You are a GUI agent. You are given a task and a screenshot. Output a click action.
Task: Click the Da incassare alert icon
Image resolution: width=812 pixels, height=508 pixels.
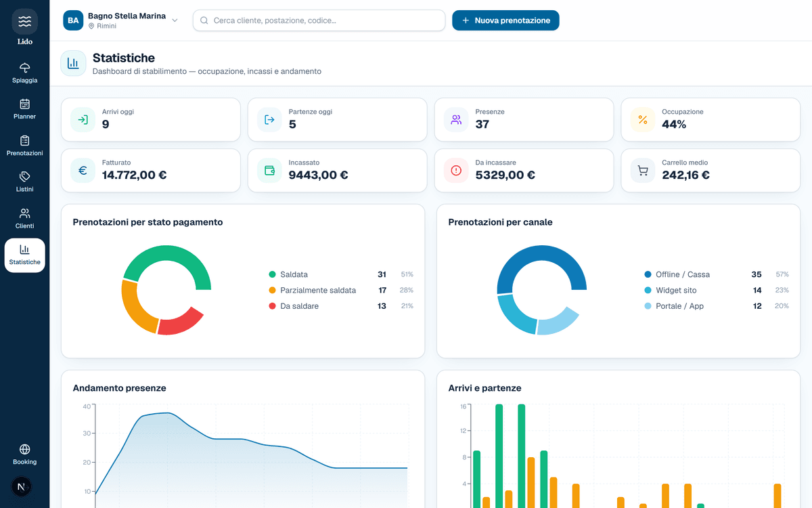456,171
